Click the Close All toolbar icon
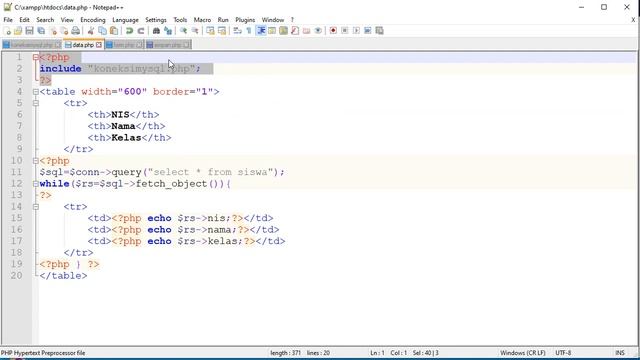The image size is (640, 360). (64, 31)
